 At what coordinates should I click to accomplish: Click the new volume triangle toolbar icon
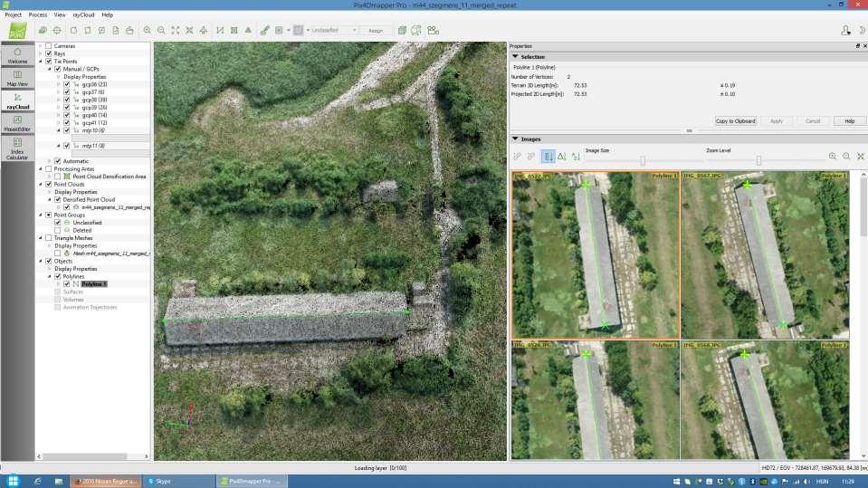click(248, 31)
